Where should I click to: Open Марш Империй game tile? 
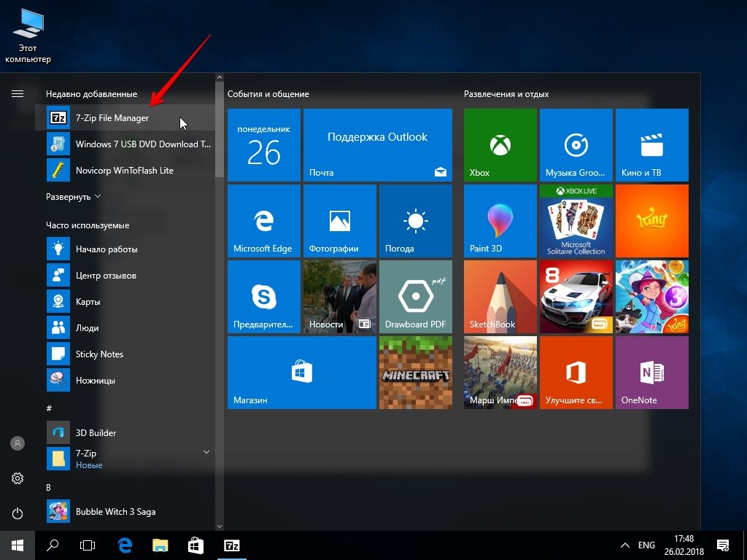[x=500, y=373]
